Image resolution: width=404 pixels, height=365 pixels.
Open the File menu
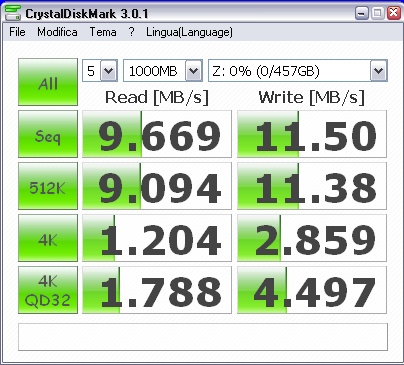pyautogui.click(x=17, y=32)
